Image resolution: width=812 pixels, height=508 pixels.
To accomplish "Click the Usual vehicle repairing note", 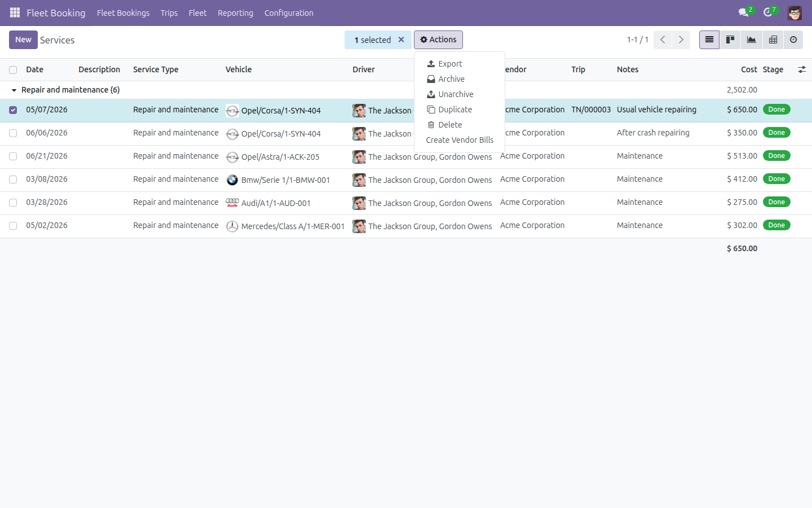I will 656,110.
